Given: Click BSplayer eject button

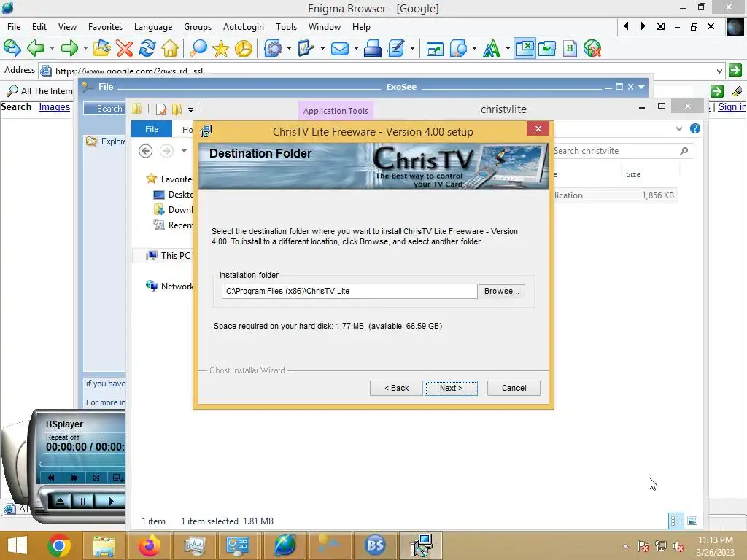Looking at the screenshot, I should 60,501.
